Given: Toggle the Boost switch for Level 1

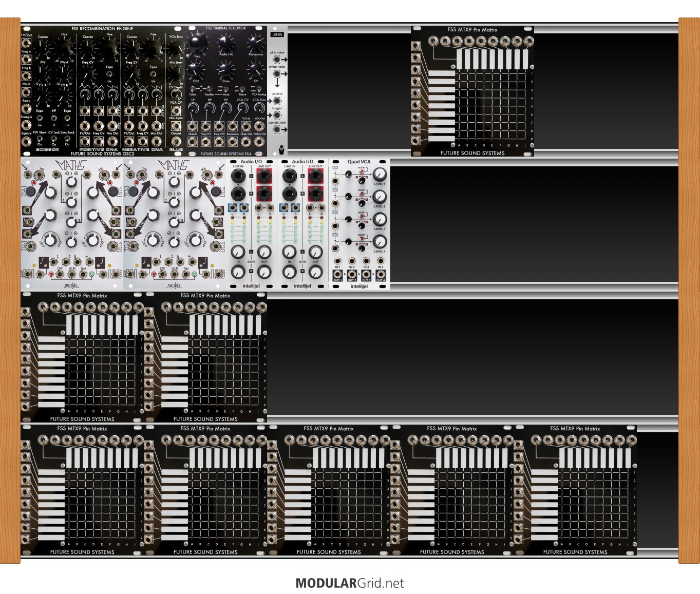Looking at the screenshot, I should click(362, 171).
